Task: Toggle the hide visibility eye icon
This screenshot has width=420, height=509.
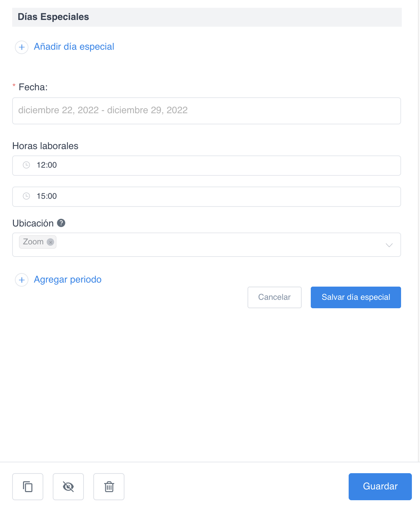Action: (68, 486)
